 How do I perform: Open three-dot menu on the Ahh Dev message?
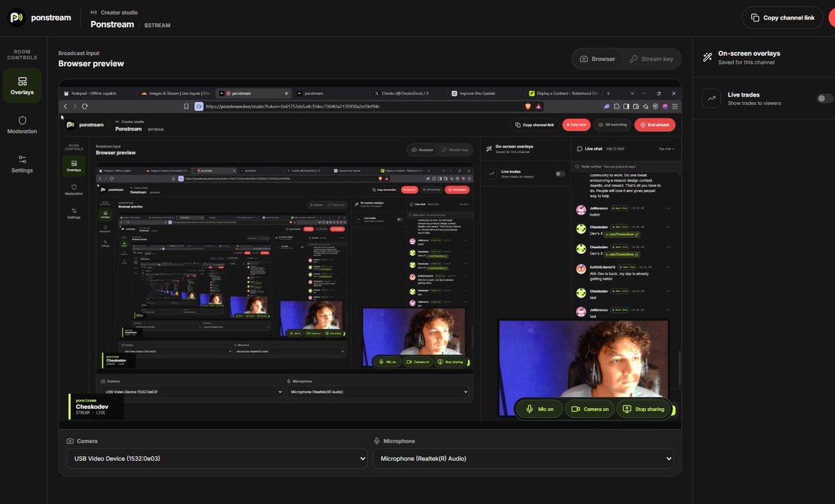click(669, 267)
